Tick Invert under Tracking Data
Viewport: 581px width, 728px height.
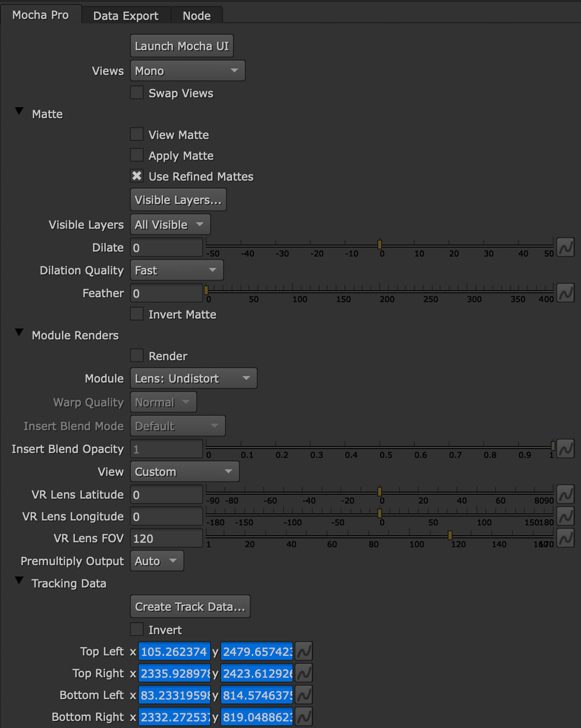pos(137,629)
